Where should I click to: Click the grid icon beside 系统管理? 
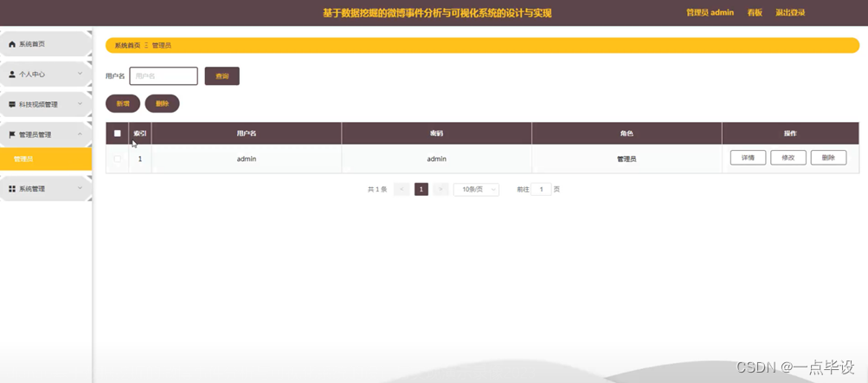click(x=12, y=189)
